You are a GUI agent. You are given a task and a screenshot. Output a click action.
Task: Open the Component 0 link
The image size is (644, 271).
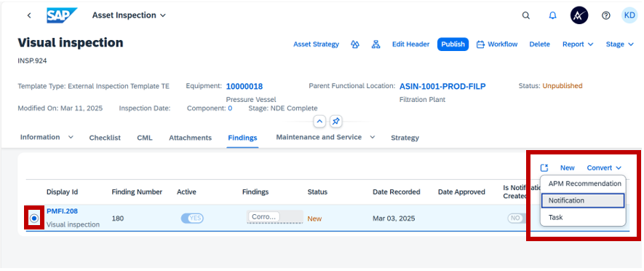(x=230, y=109)
